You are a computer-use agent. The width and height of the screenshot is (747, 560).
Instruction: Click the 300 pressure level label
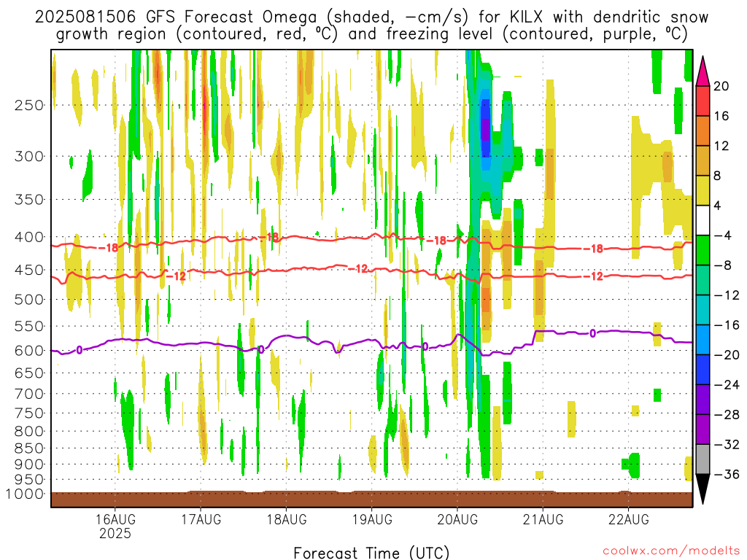coord(29,156)
